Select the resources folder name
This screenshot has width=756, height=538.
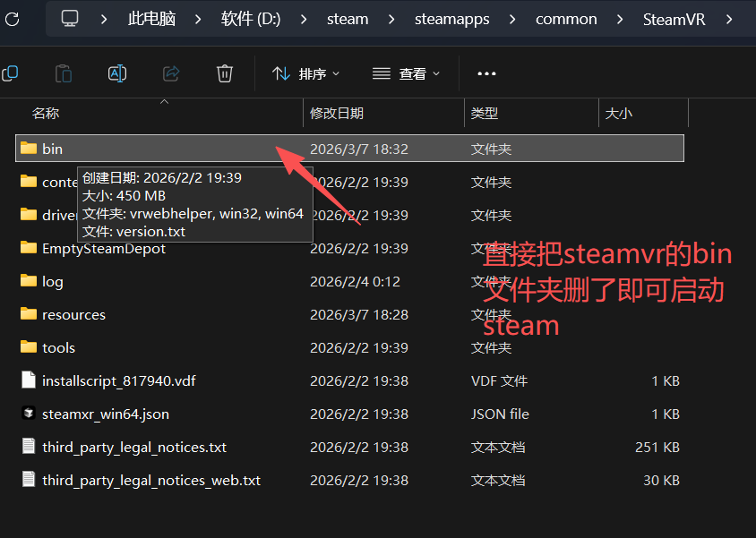[73, 314]
